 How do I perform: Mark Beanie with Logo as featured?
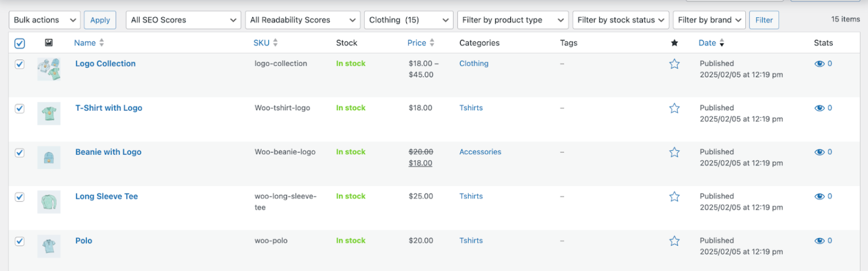point(674,153)
